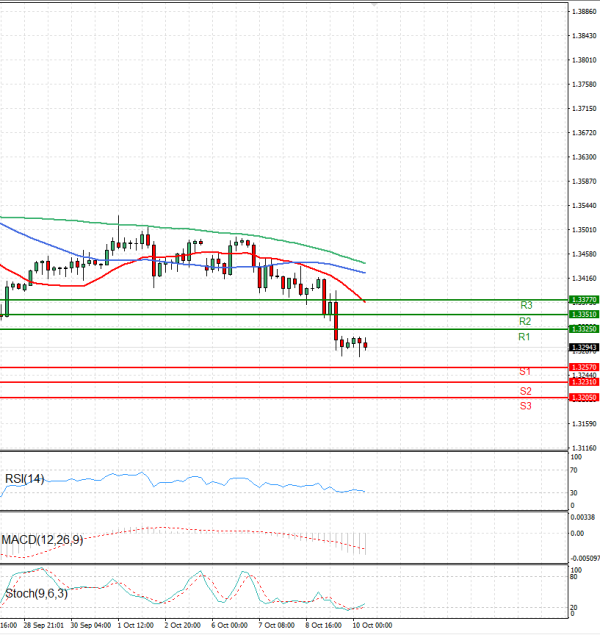
Task: Select the 1.33510 green price tag
Action: click(583, 314)
